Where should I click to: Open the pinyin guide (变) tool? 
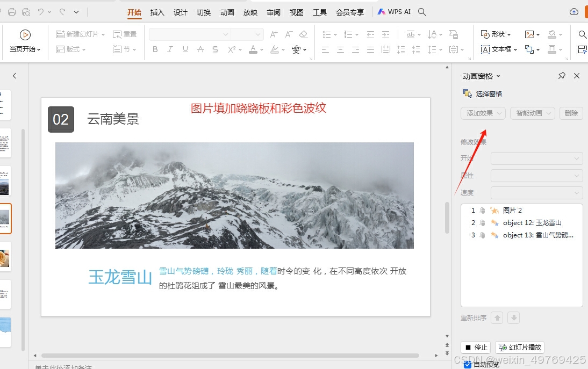click(x=296, y=49)
